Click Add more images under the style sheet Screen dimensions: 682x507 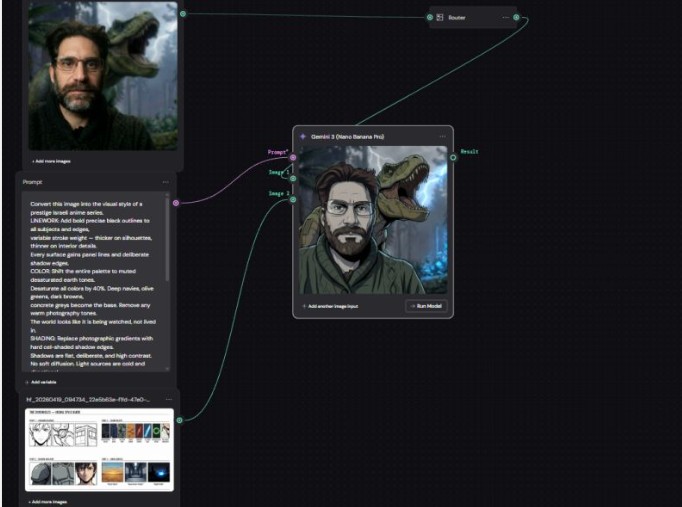point(48,502)
